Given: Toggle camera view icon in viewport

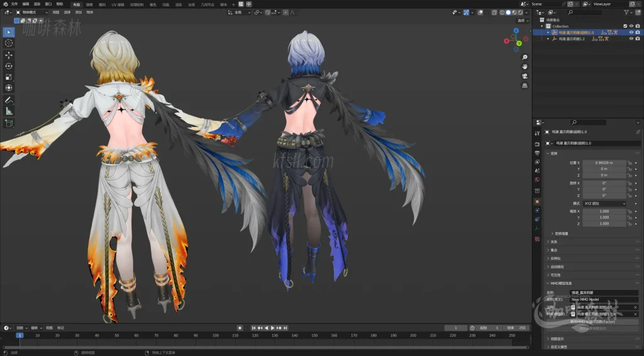Looking at the screenshot, I should click(x=525, y=76).
